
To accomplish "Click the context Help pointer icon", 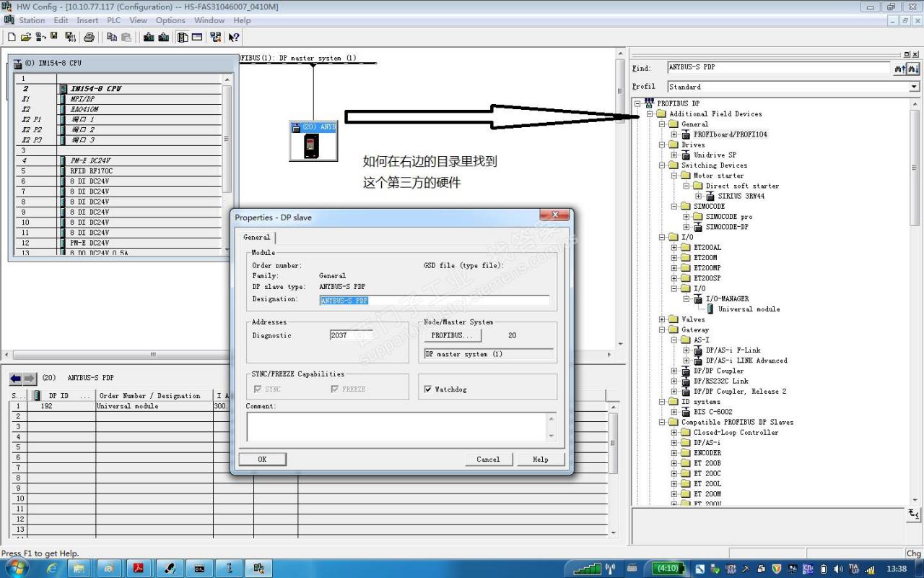I will (234, 37).
